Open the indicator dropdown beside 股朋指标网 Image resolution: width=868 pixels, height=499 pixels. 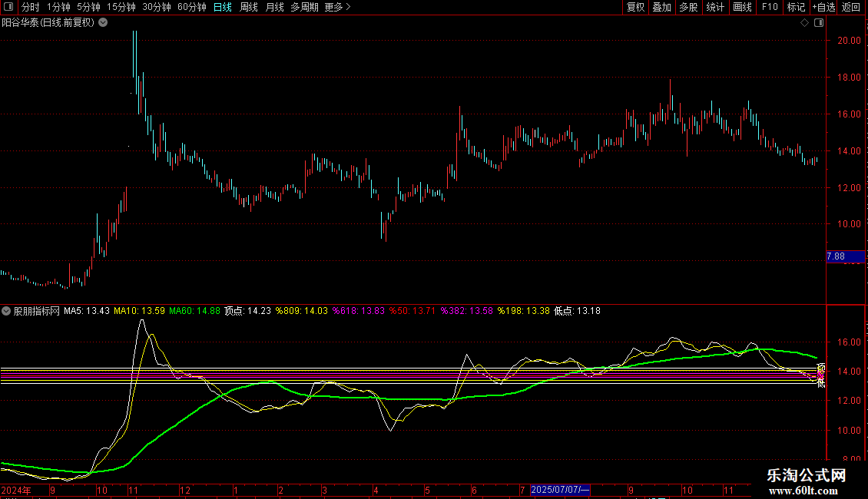(6, 311)
